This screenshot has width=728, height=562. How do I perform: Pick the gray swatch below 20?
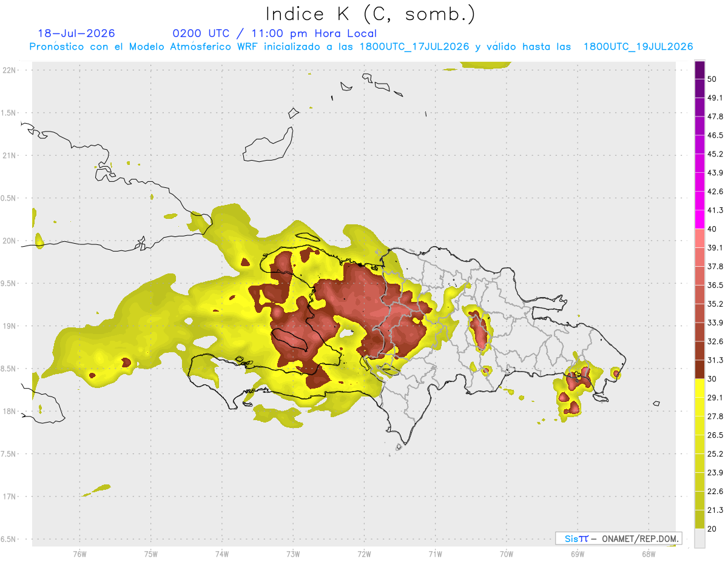[x=699, y=538]
